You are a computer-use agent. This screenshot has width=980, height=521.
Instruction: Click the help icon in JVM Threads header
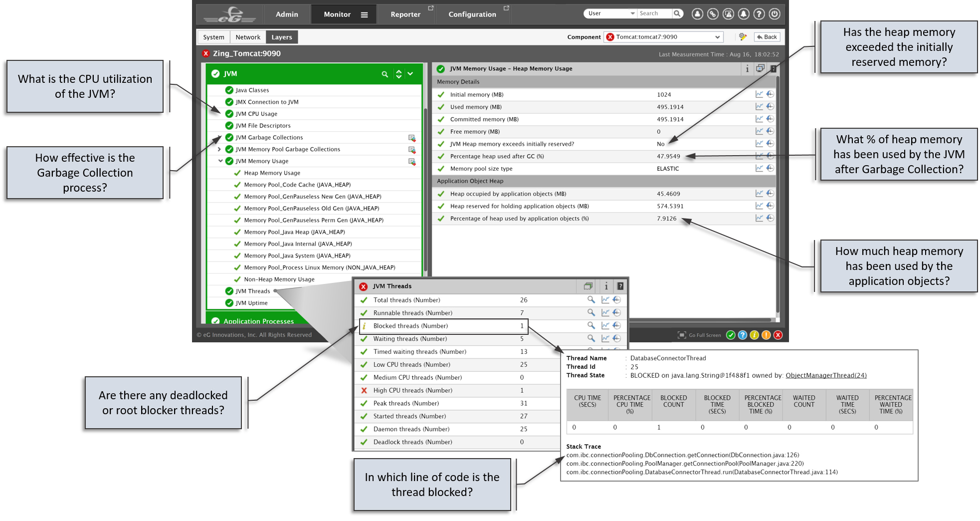[x=620, y=286]
